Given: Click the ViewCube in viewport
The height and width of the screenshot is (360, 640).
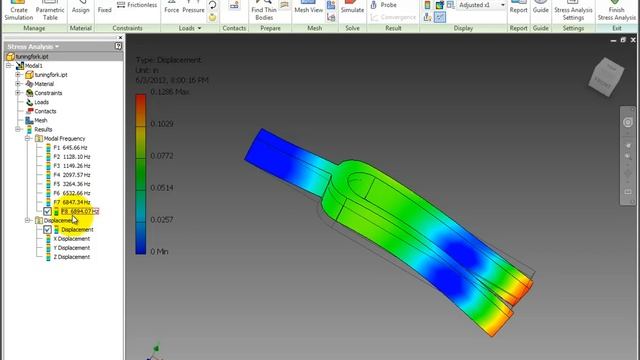Looking at the screenshot, I should pyautogui.click(x=607, y=77).
